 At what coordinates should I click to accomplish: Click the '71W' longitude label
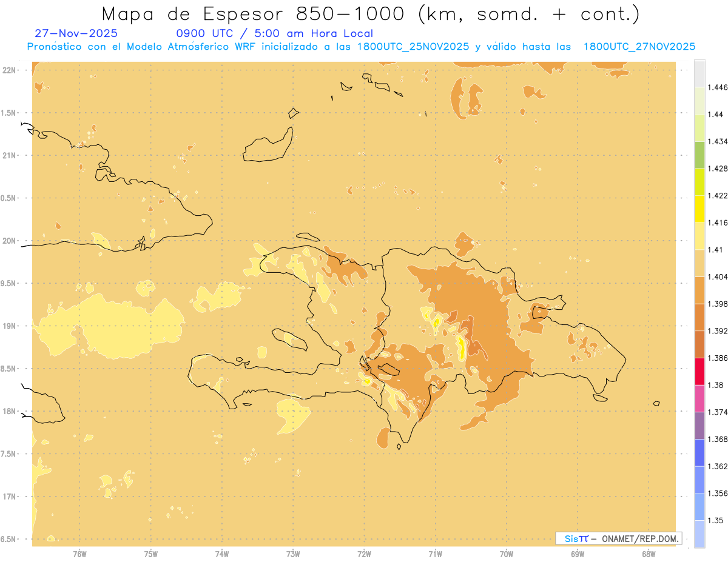pyautogui.click(x=436, y=555)
